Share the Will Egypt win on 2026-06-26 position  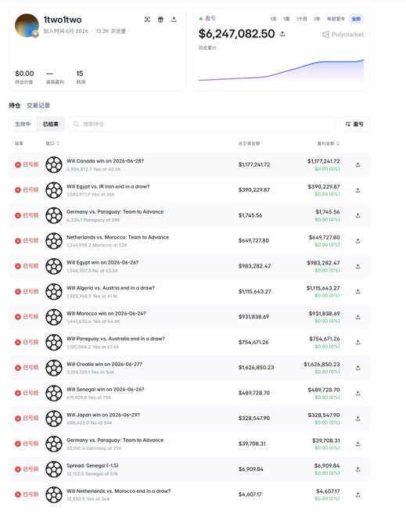click(357, 266)
